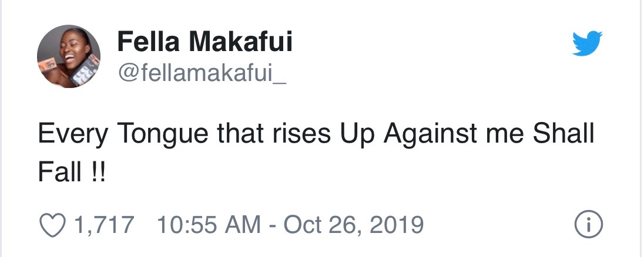Click the Fall !! text line
This screenshot has height=257, width=644.
(x=72, y=171)
